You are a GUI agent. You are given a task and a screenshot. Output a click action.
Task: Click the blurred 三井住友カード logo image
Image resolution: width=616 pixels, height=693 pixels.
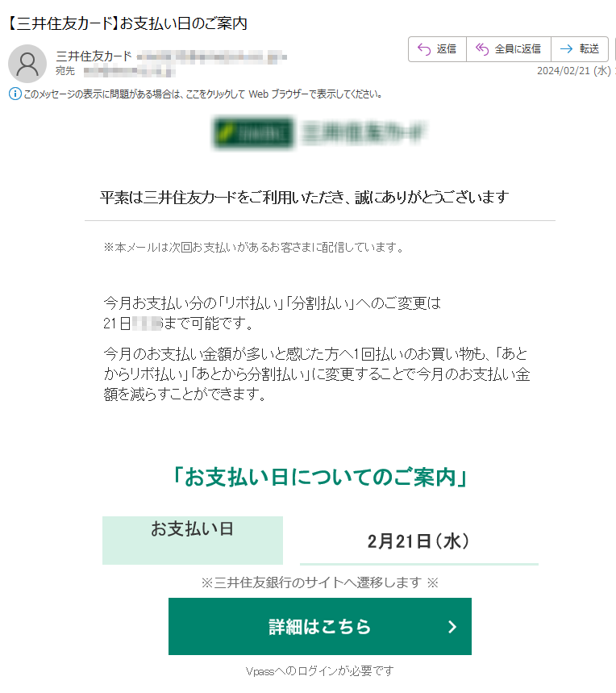tap(320, 132)
